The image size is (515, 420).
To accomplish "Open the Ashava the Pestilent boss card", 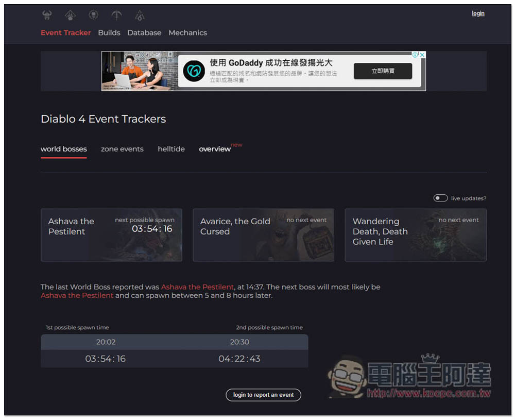I will [111, 235].
